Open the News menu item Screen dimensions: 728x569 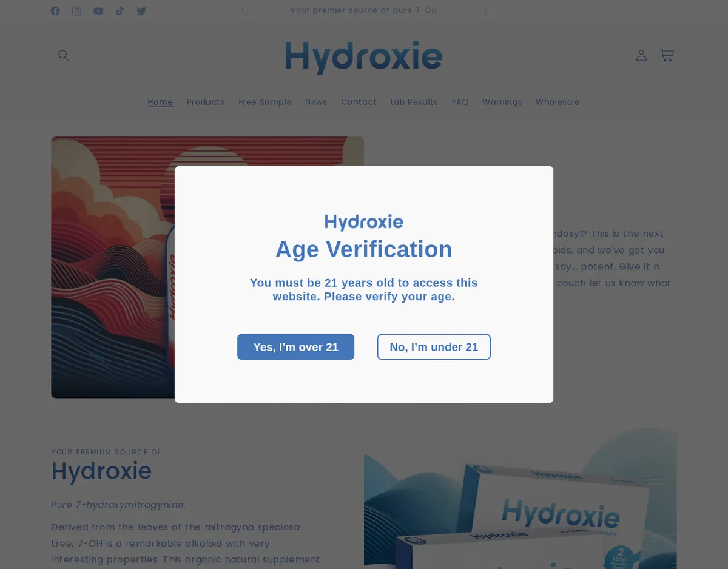pyautogui.click(x=316, y=102)
